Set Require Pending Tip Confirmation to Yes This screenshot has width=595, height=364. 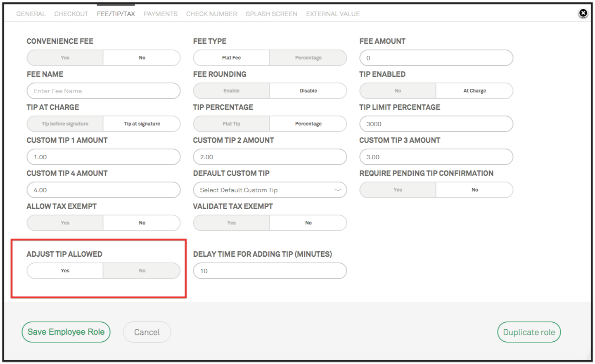[398, 190]
